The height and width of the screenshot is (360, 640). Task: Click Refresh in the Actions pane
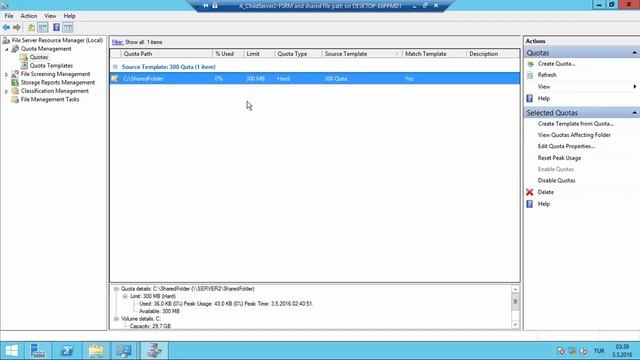coord(547,75)
